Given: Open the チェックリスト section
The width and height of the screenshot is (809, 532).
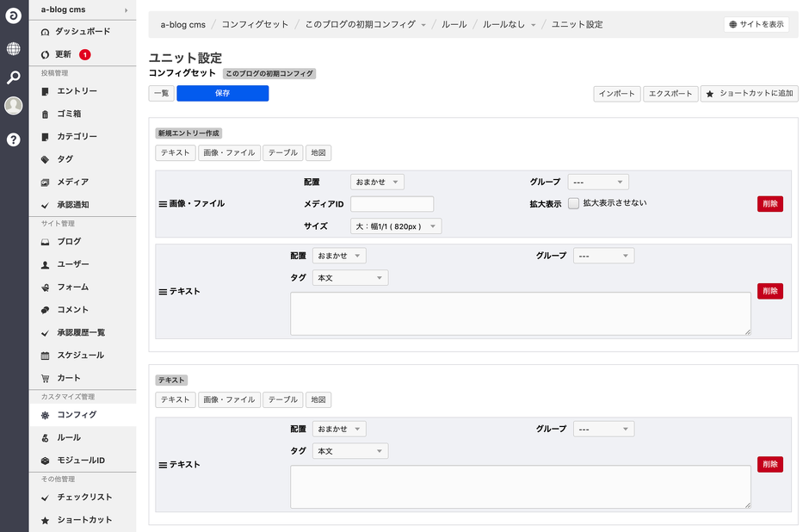Looking at the screenshot, I should (71, 497).
